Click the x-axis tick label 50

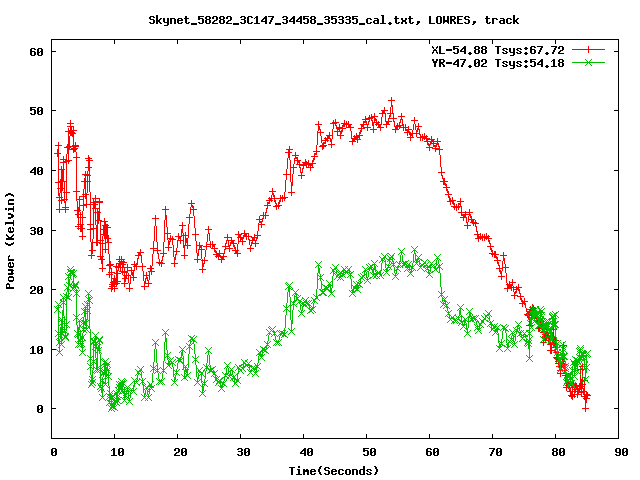coord(369,452)
